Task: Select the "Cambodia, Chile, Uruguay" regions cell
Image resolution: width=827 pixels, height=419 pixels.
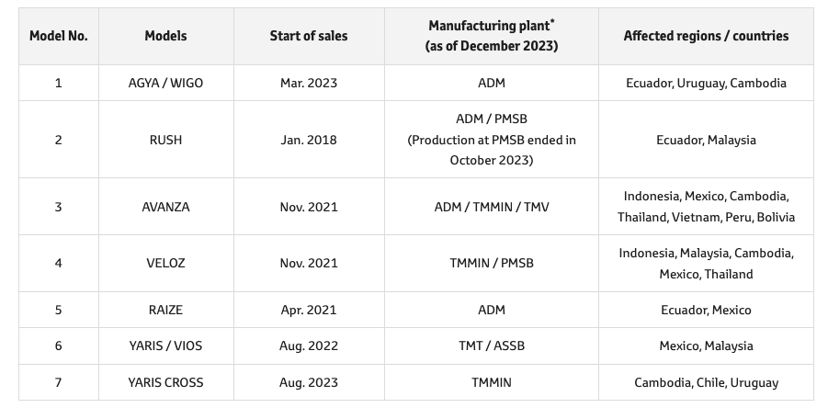Action: click(705, 382)
